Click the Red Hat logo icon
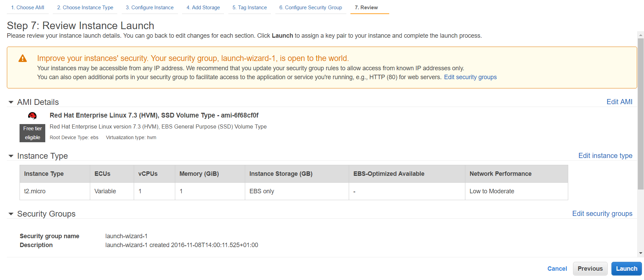Screen dimensions: 644x280 tap(32, 115)
